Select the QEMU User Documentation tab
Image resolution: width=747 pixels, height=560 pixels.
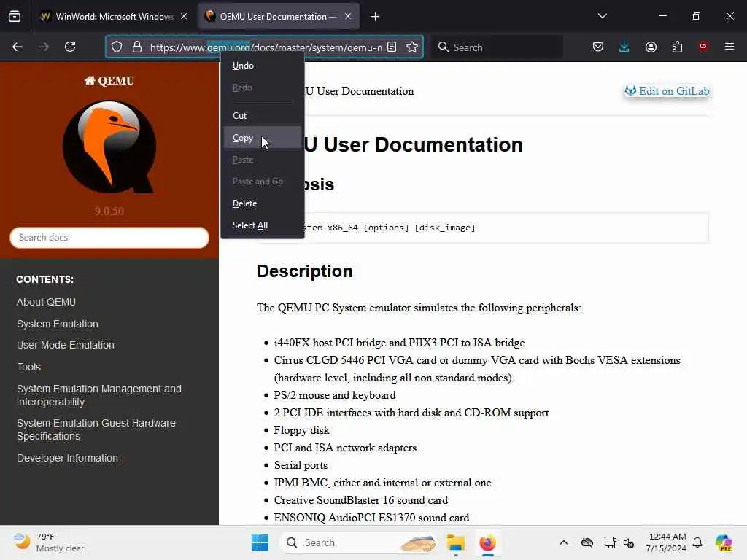click(278, 17)
